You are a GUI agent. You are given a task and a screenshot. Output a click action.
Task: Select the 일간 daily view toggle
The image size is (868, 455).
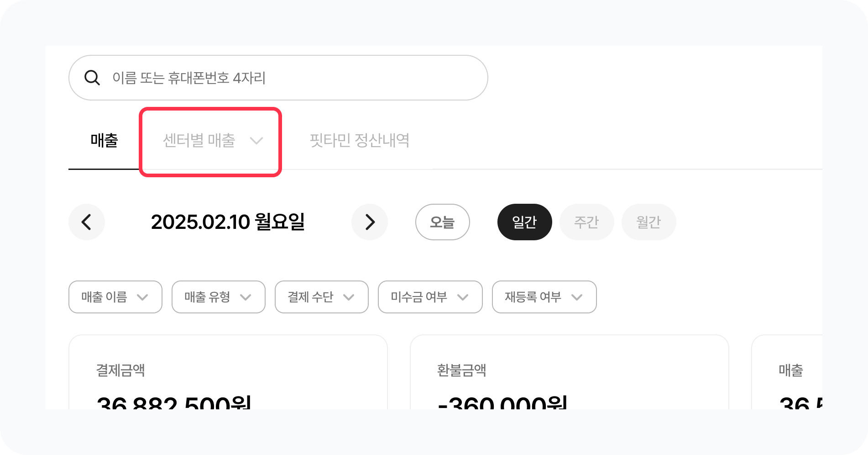[x=524, y=222]
